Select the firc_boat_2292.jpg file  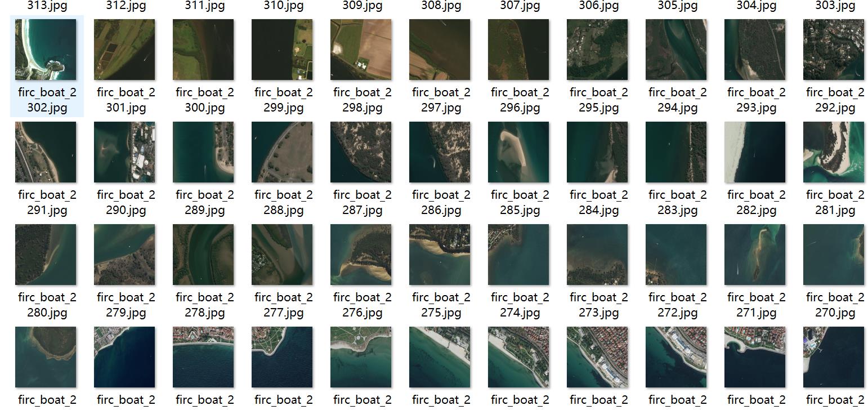834,50
